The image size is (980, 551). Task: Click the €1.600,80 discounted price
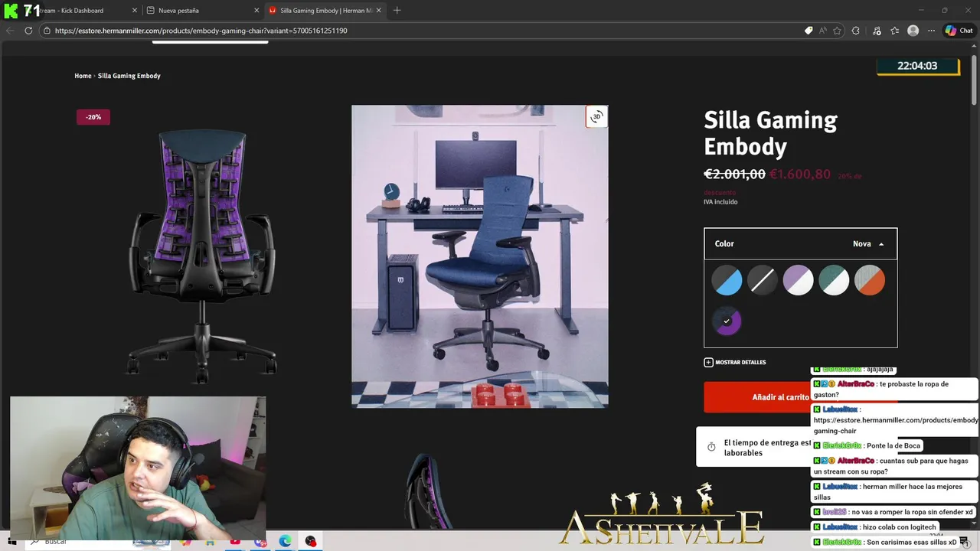799,174
